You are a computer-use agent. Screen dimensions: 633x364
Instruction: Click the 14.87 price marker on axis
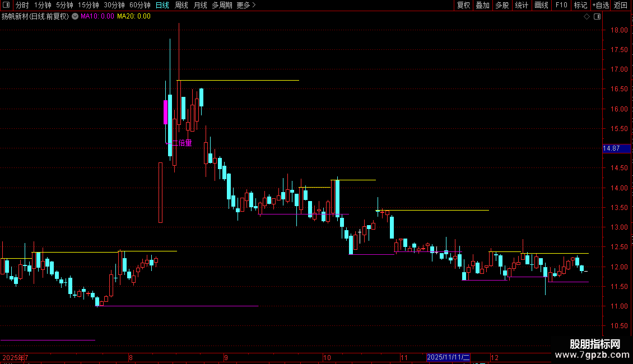pos(616,148)
